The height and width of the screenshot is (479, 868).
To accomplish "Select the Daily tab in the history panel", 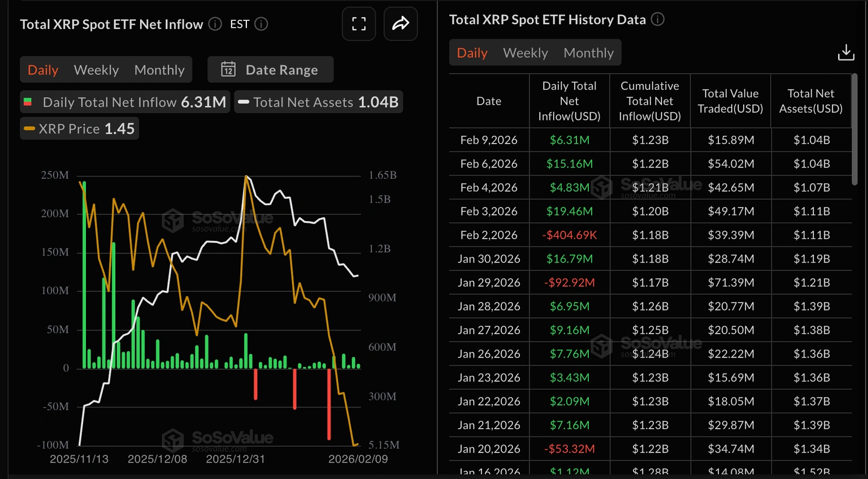I will (472, 52).
